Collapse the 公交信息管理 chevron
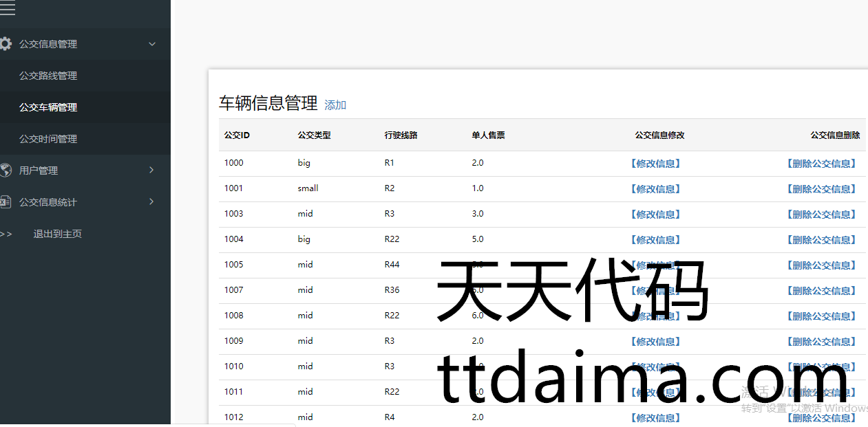868x427 pixels. 152,44
